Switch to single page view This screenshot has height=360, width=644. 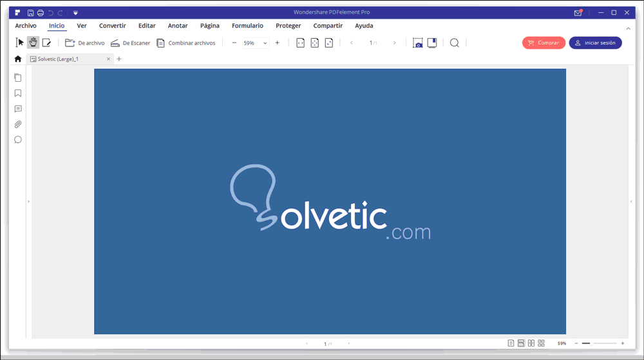click(511, 343)
